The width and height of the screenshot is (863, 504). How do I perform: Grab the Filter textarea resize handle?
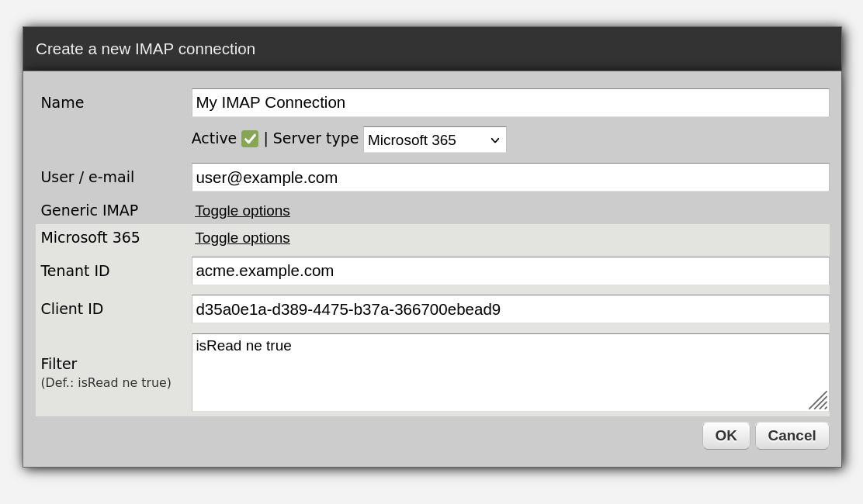820,402
